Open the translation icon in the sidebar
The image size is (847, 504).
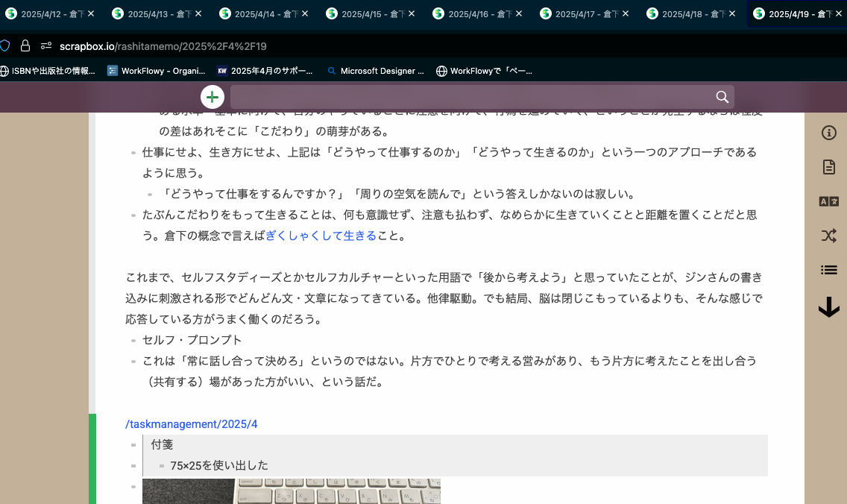pos(828,201)
